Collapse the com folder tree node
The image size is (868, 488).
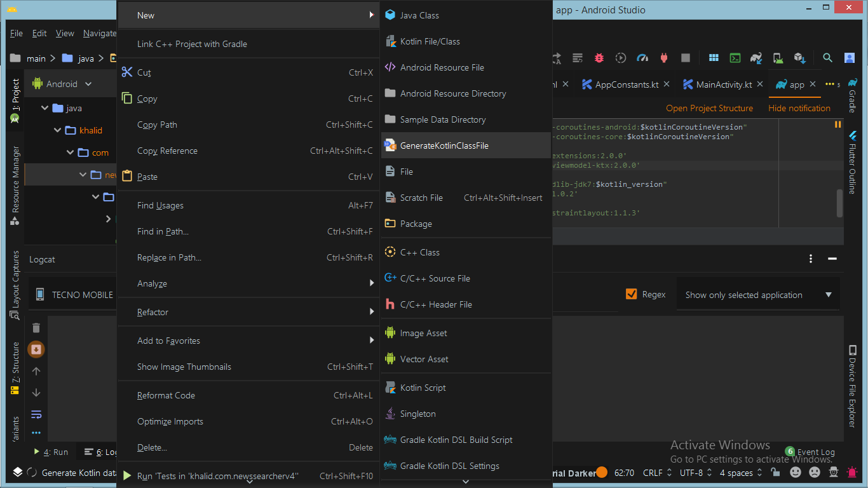[71, 152]
